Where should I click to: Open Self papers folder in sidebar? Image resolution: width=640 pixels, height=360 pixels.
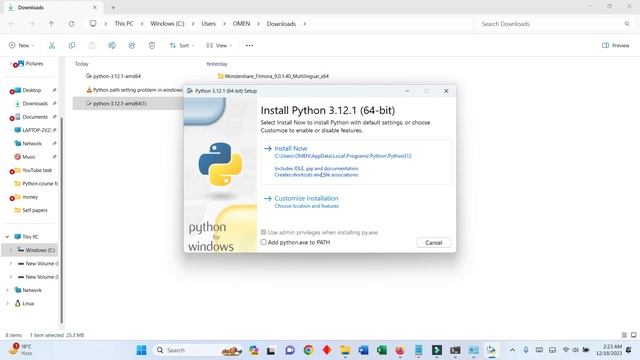tap(35, 210)
